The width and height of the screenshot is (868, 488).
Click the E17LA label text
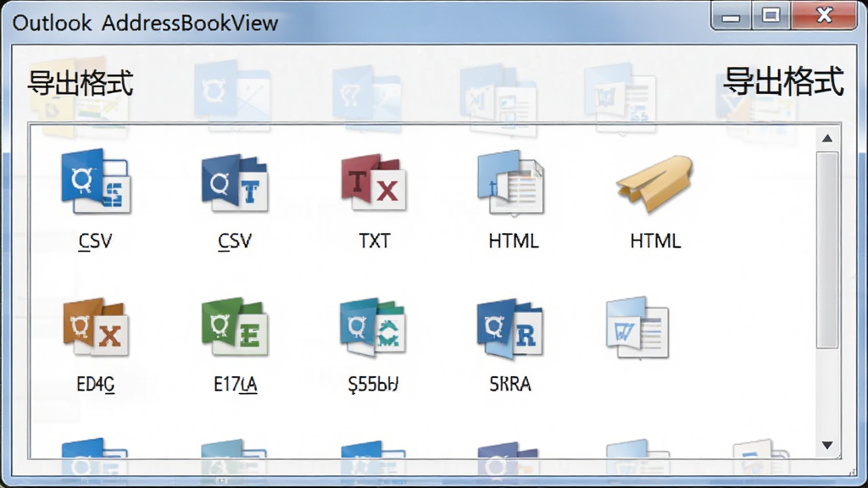click(x=236, y=384)
